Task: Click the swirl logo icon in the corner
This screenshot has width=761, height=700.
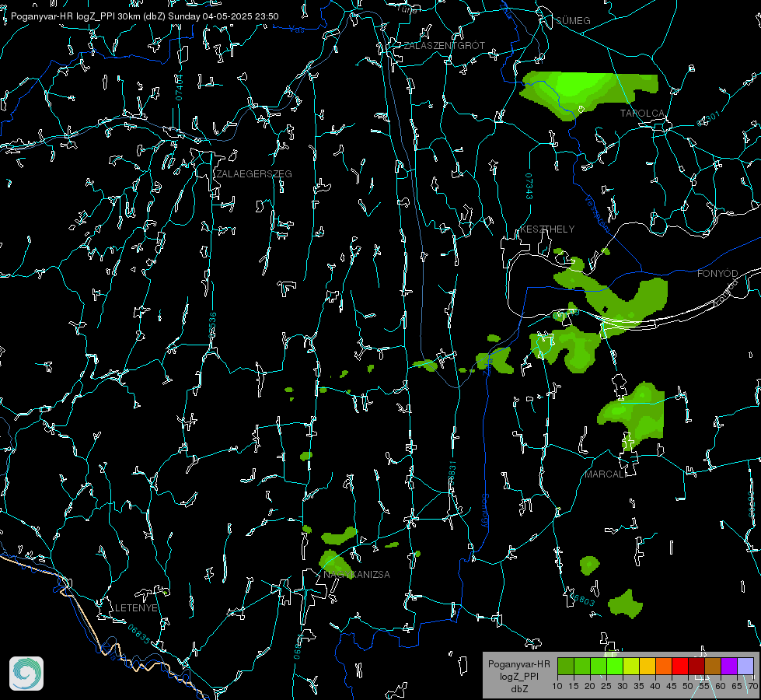Action: (26, 674)
